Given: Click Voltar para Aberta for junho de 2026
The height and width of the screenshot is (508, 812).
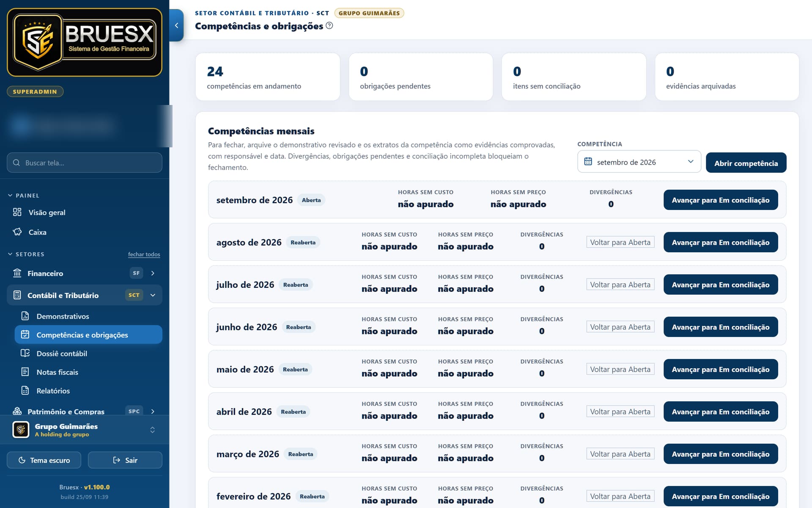Looking at the screenshot, I should pos(620,327).
